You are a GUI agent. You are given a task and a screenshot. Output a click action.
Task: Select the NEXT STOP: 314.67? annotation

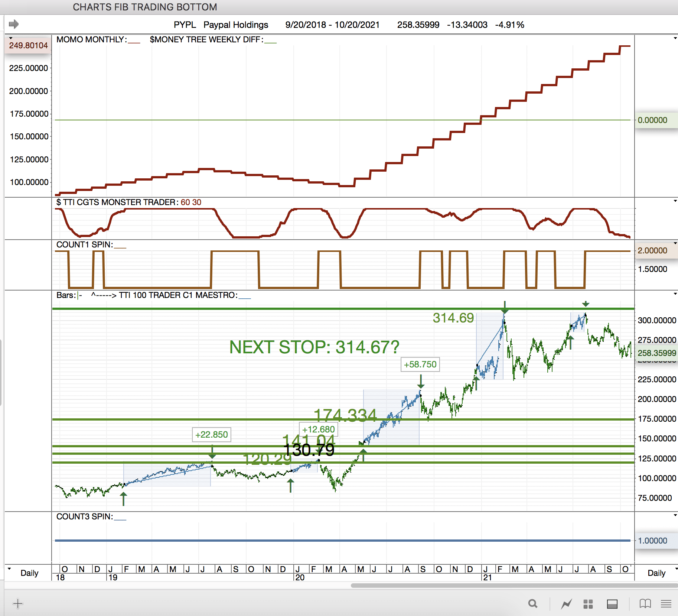point(314,347)
